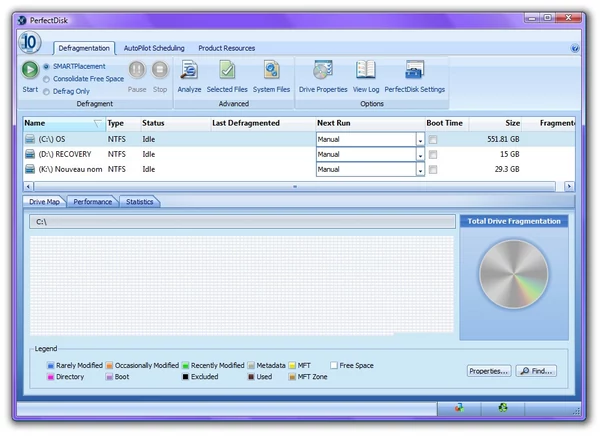Toggle Boot Time checkbox for D:\ RECOVERY
The width and height of the screenshot is (600, 436).
(x=433, y=154)
